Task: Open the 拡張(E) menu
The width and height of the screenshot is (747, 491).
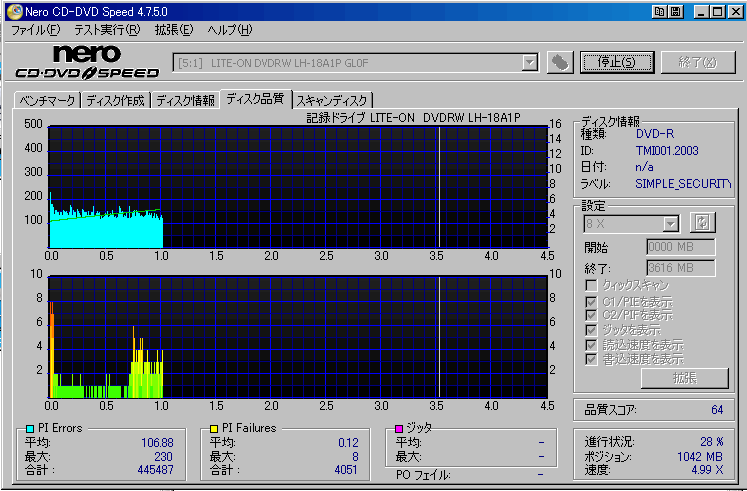Action: coord(174,30)
